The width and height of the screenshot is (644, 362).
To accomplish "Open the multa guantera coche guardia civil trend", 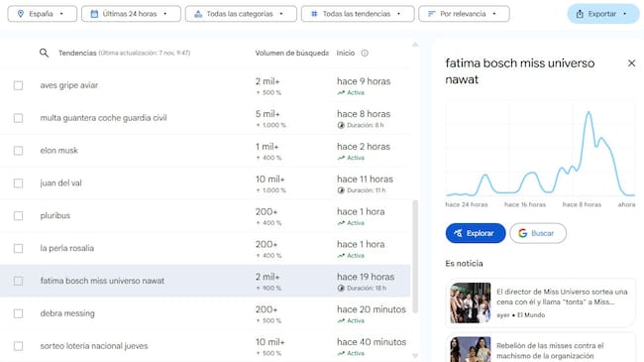I will tap(103, 118).
